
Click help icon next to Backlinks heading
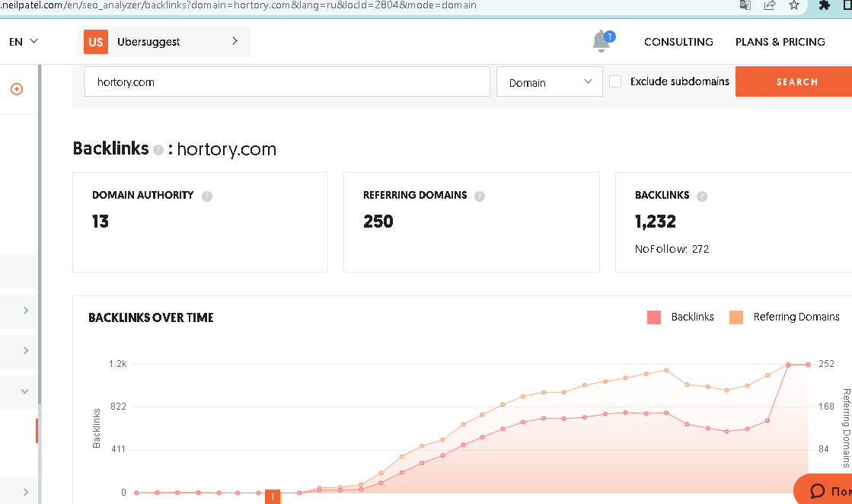pos(158,150)
